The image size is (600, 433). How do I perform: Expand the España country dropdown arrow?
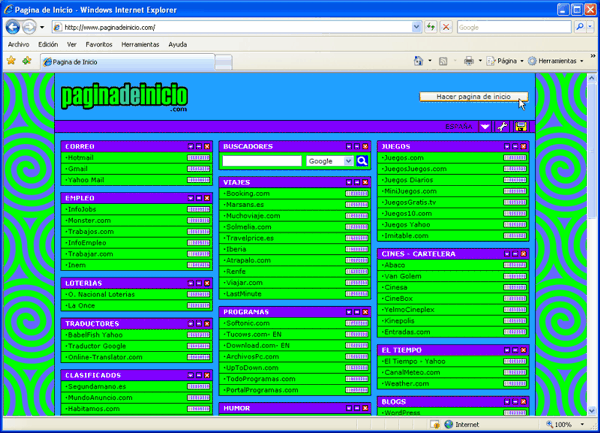pyautogui.click(x=485, y=127)
